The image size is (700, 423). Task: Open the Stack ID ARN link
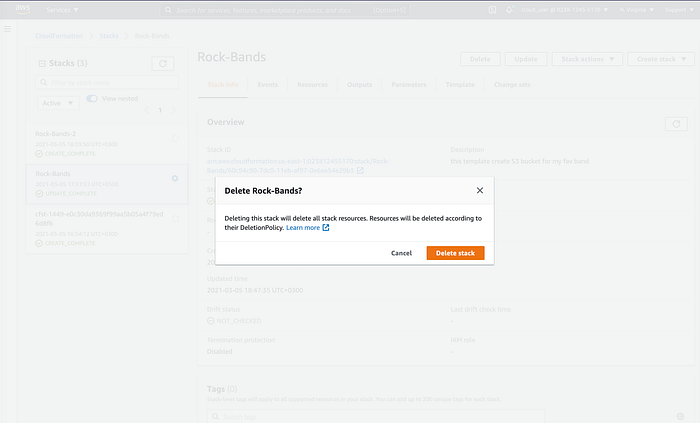pos(298,166)
